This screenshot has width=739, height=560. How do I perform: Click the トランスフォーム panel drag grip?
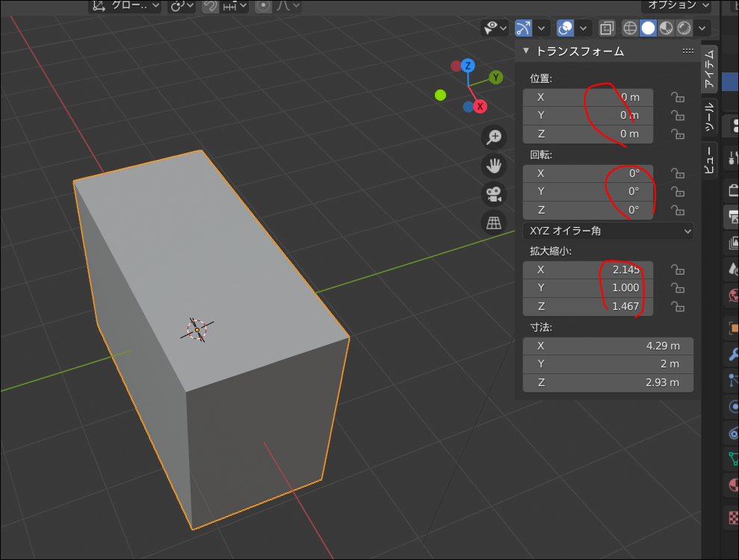(687, 51)
